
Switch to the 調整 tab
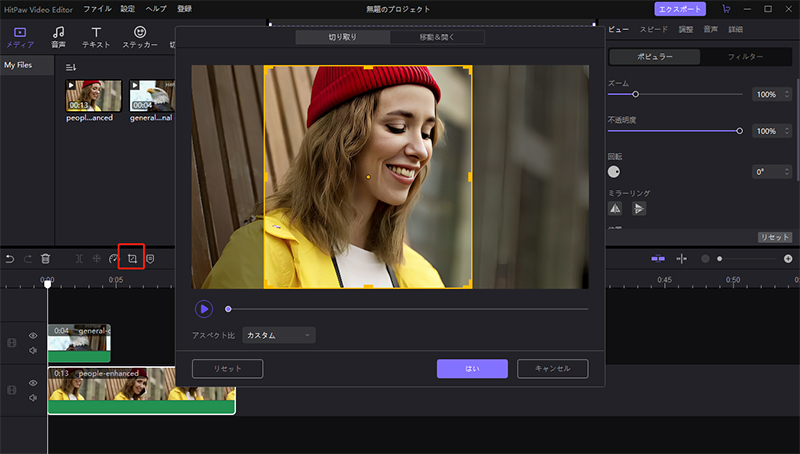(x=686, y=30)
